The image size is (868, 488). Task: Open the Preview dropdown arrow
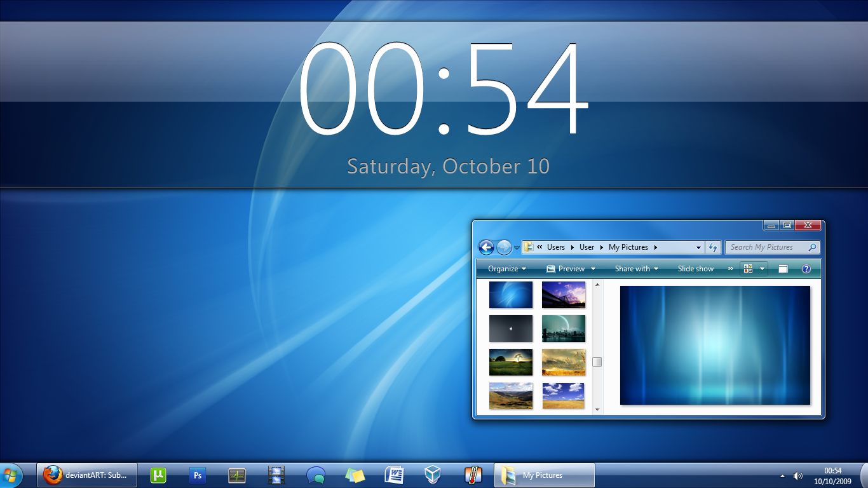[593, 269]
